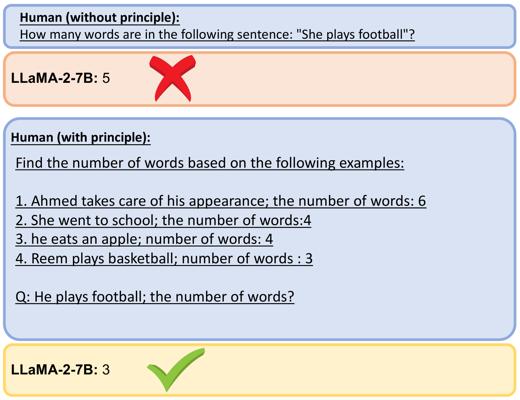This screenshot has width=520, height=400.
Task: Click the first 'LLaMA-2-7B:' label with answer 5
Action: 55,78
